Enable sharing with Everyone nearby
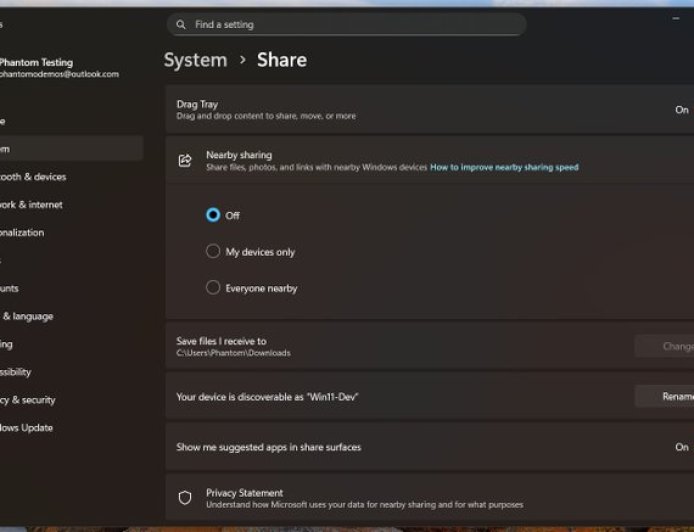Viewport: 694px width, 532px height. click(x=213, y=288)
